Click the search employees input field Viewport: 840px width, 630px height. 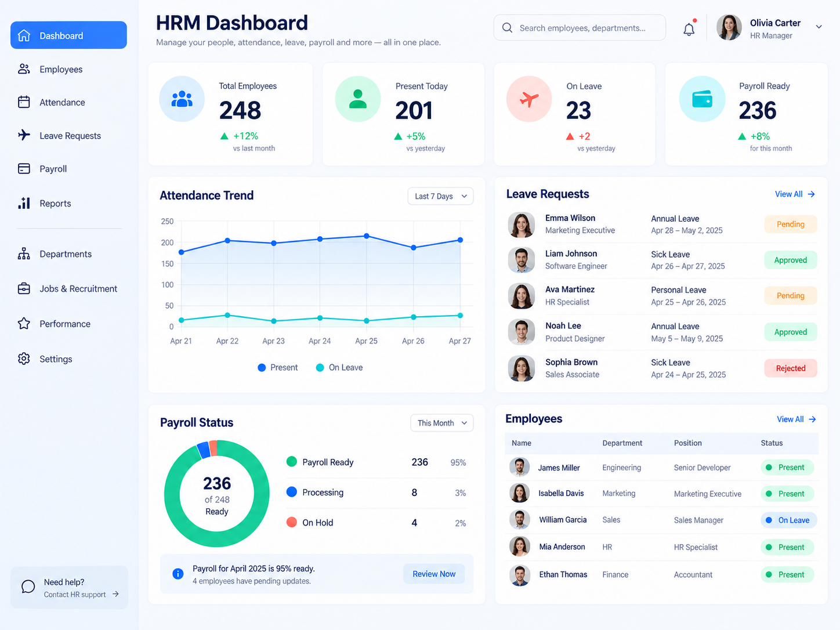580,28
